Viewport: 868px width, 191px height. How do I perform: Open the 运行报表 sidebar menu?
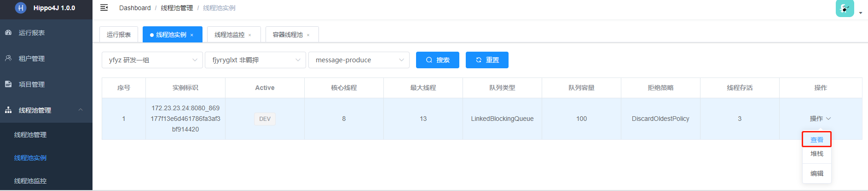click(46, 33)
